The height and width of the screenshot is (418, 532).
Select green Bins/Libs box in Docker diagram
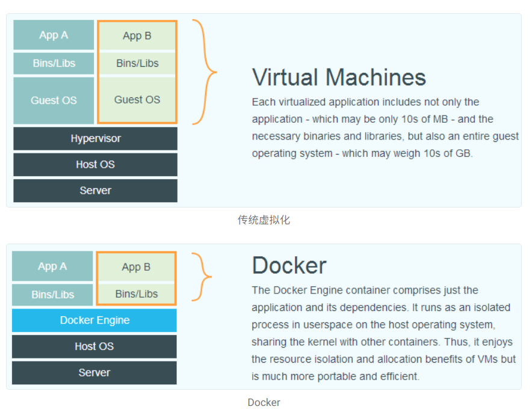tap(136, 294)
